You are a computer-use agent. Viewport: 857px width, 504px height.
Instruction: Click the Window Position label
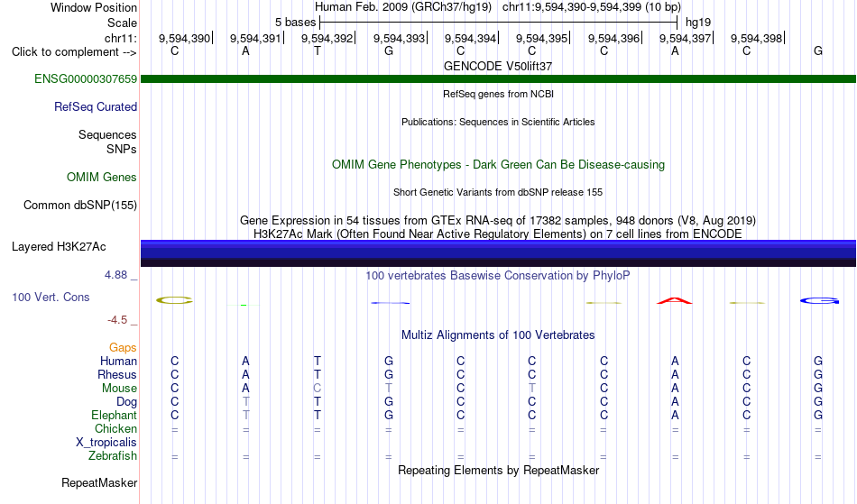click(x=94, y=7)
